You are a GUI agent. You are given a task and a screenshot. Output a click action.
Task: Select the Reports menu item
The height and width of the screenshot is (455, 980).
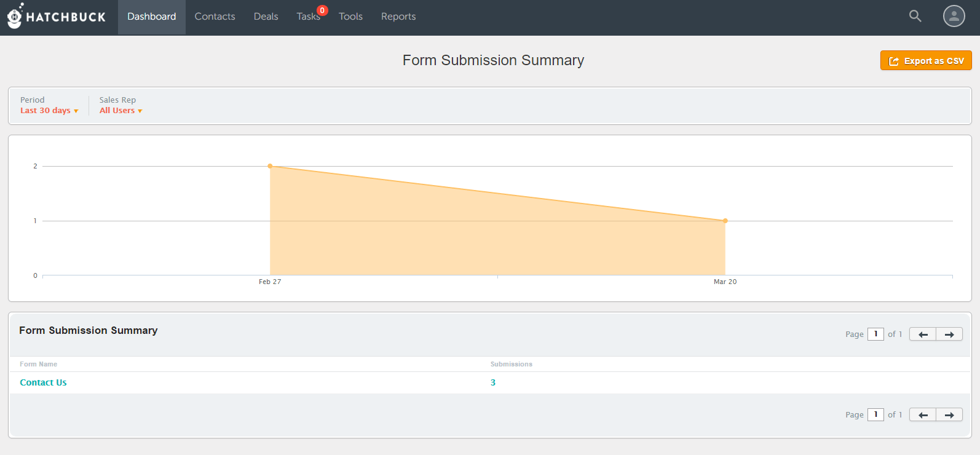coord(398,17)
